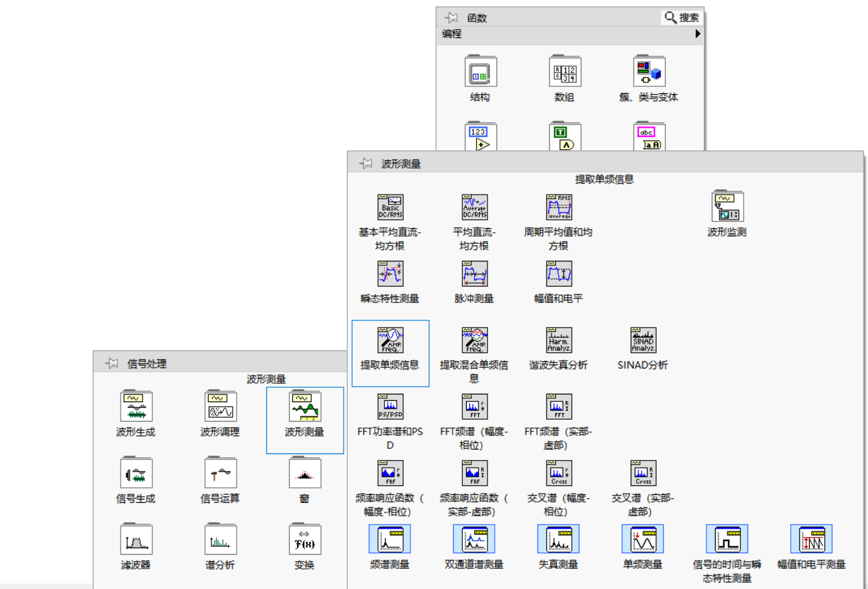Select the 脉冲测量 function
Viewport: 868px width, 589px height.
point(475,274)
